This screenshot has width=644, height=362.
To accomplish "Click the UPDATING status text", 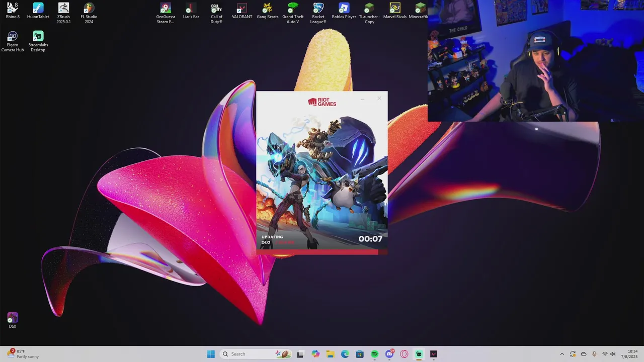I will click(x=272, y=237).
